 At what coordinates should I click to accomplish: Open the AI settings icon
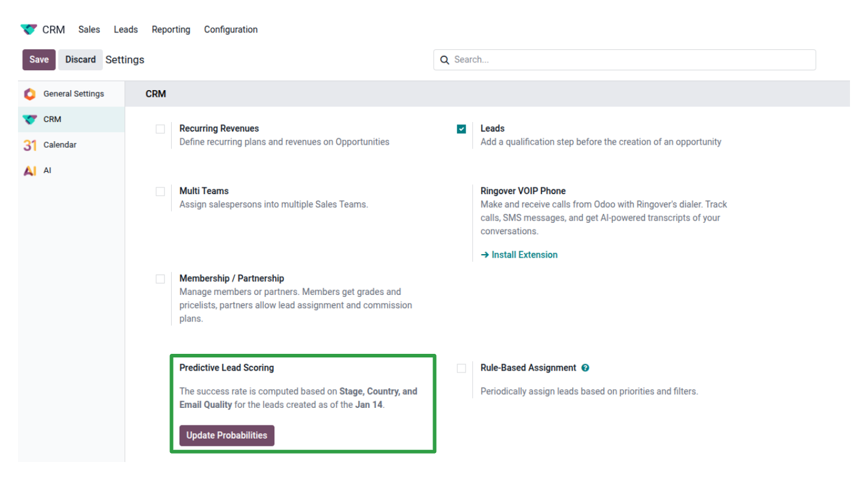(29, 171)
